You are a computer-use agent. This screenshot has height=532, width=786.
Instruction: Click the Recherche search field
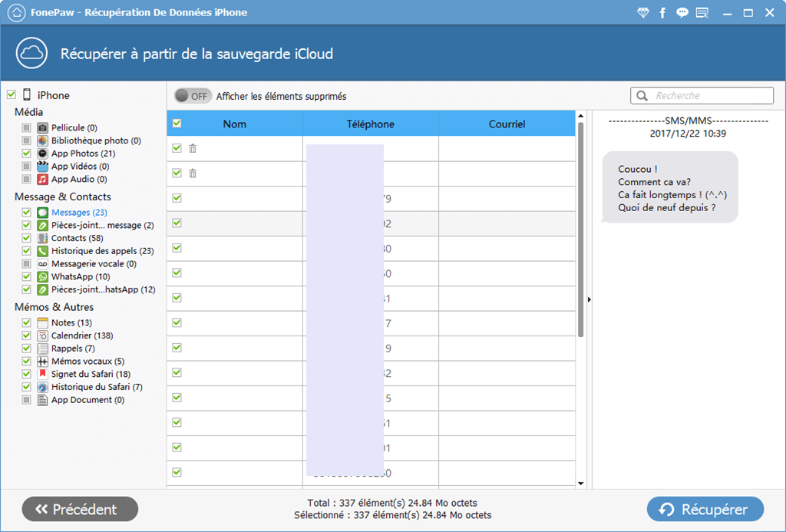[702, 95]
